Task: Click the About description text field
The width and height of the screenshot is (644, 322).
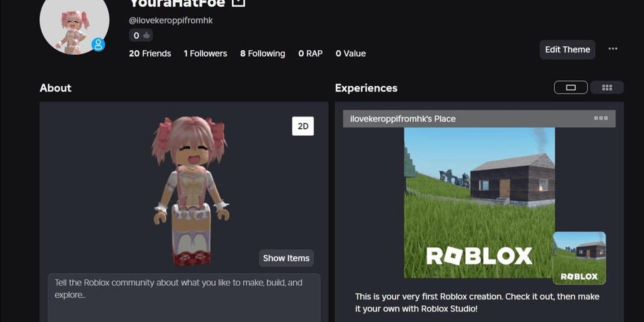Action: tap(184, 298)
